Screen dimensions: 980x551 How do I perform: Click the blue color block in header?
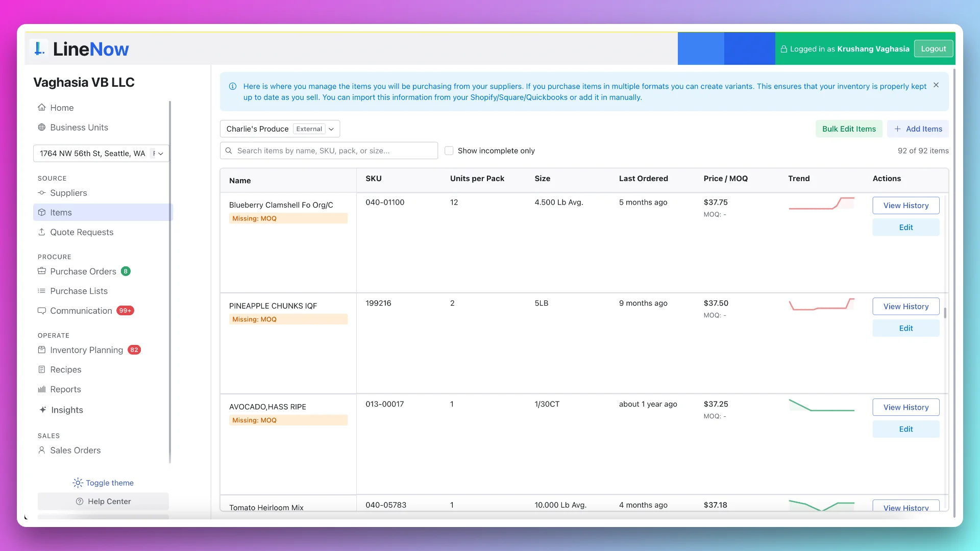click(x=700, y=49)
